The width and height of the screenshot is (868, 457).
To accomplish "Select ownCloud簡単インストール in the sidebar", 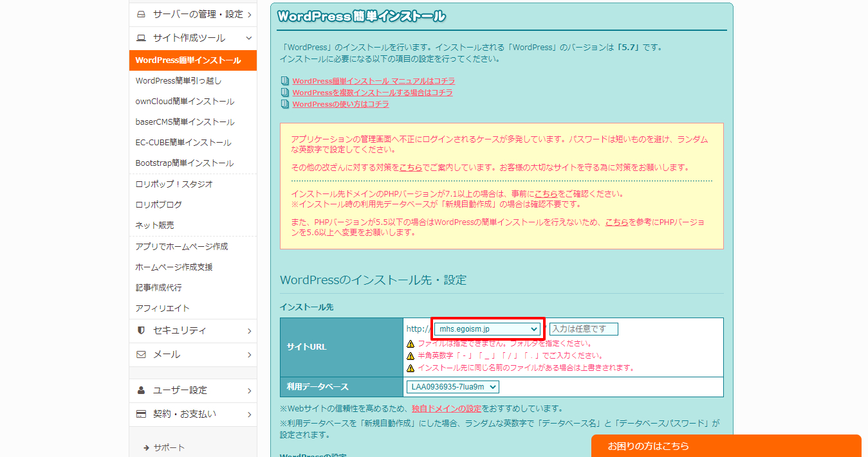I will coord(182,101).
